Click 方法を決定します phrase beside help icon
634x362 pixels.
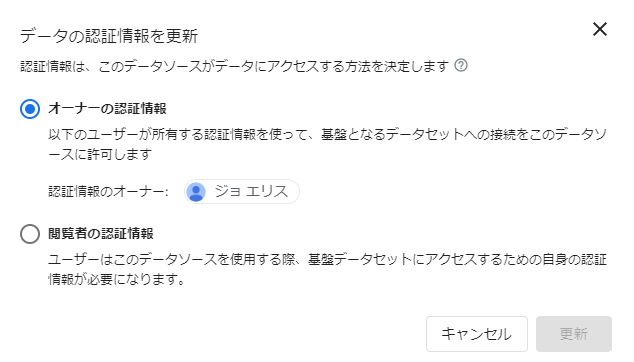pos(397,66)
